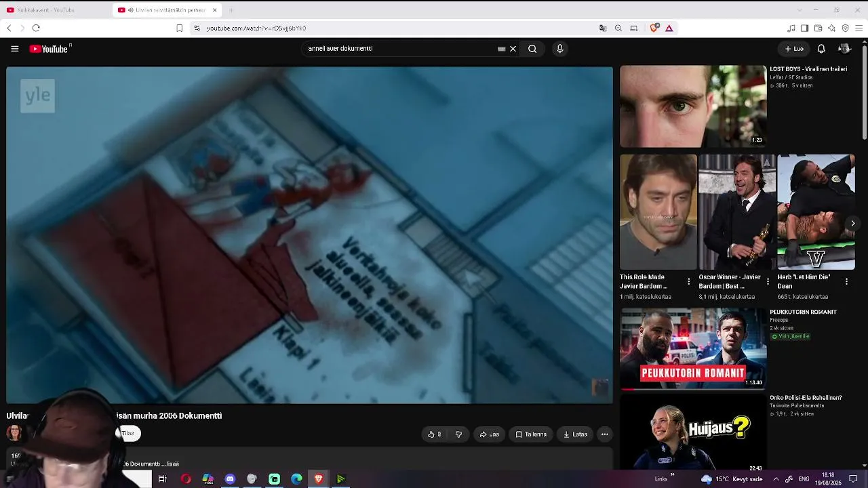View site information icon in address bar
This screenshot has height=488, width=868.
tap(197, 28)
